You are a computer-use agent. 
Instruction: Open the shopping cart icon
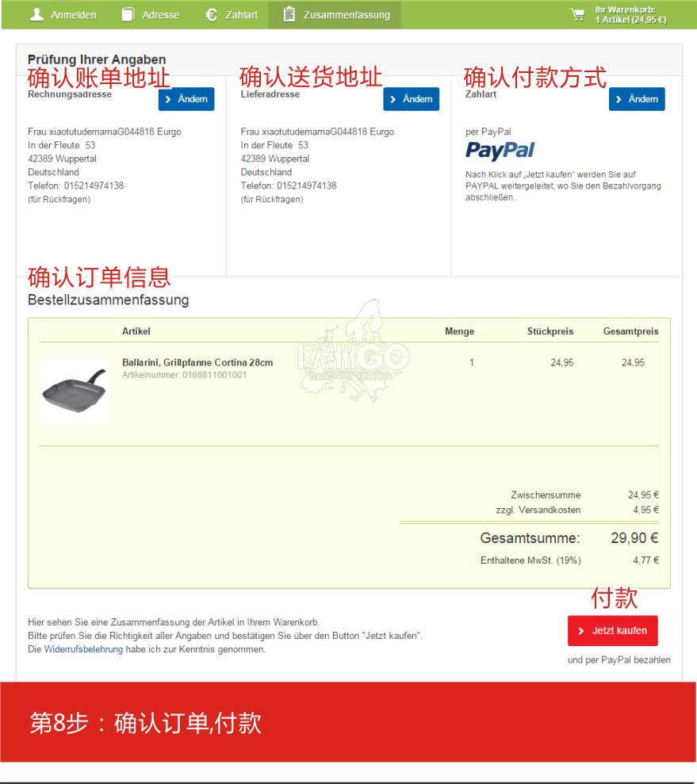click(577, 15)
